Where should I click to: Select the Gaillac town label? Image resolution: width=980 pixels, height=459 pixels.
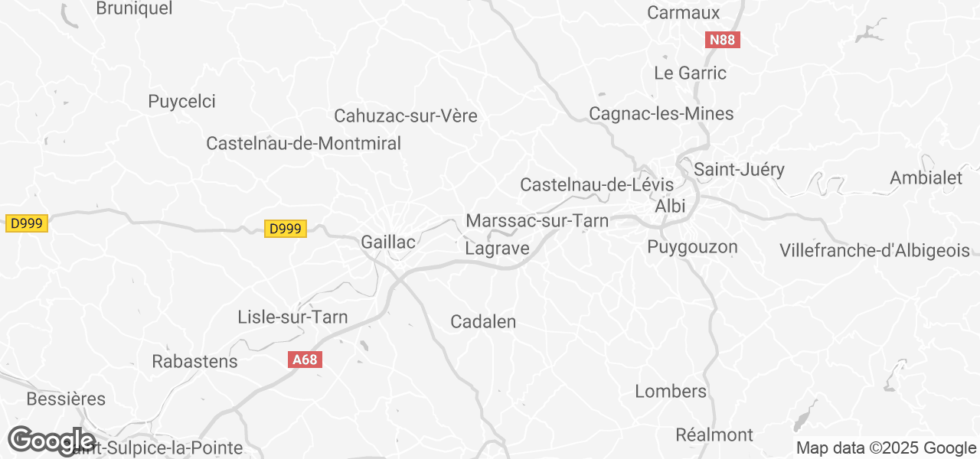(388, 243)
